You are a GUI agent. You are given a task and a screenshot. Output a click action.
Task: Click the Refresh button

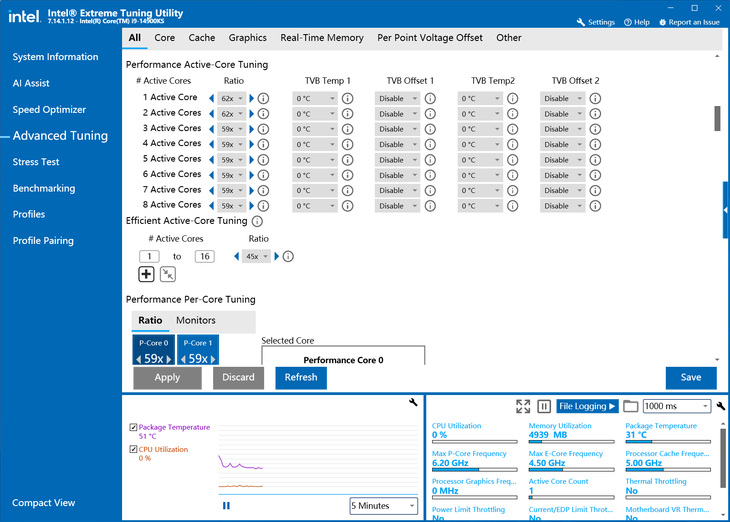pyautogui.click(x=301, y=378)
